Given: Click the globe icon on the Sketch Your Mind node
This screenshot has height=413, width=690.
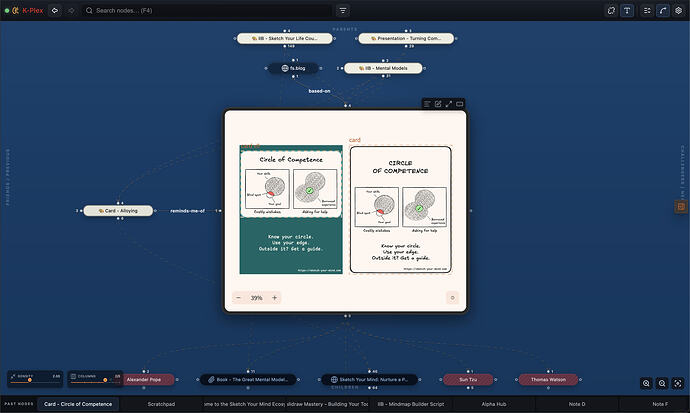Looking at the screenshot, I should point(334,379).
